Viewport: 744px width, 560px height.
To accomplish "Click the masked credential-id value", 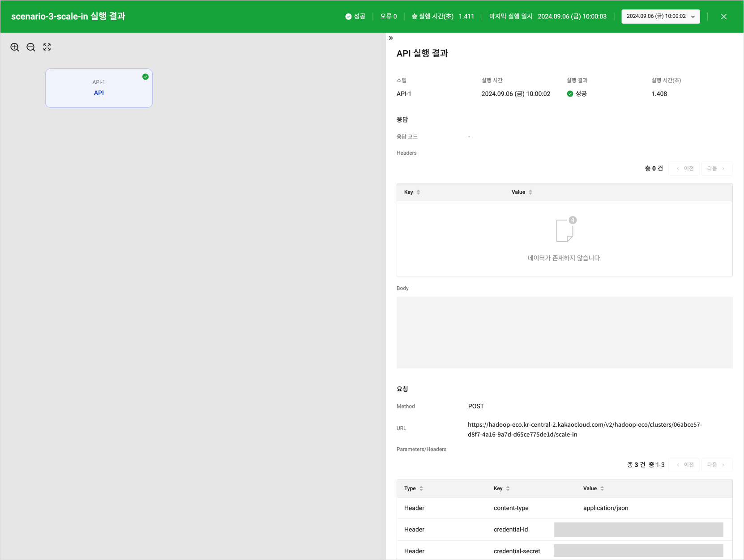I will 638,530.
